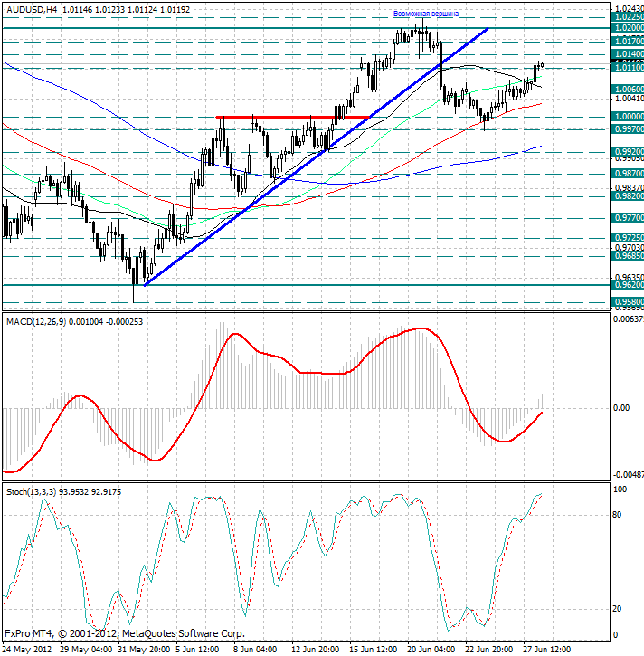Click the AUDUSD,H4 chart title text

[32, 9]
